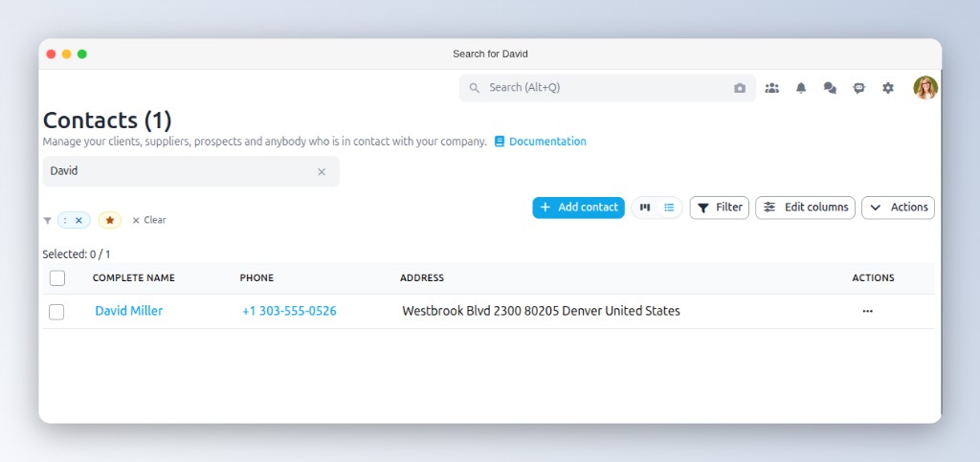Remove the colon filter chip
Screen dimensions: 980x462
click(x=78, y=220)
